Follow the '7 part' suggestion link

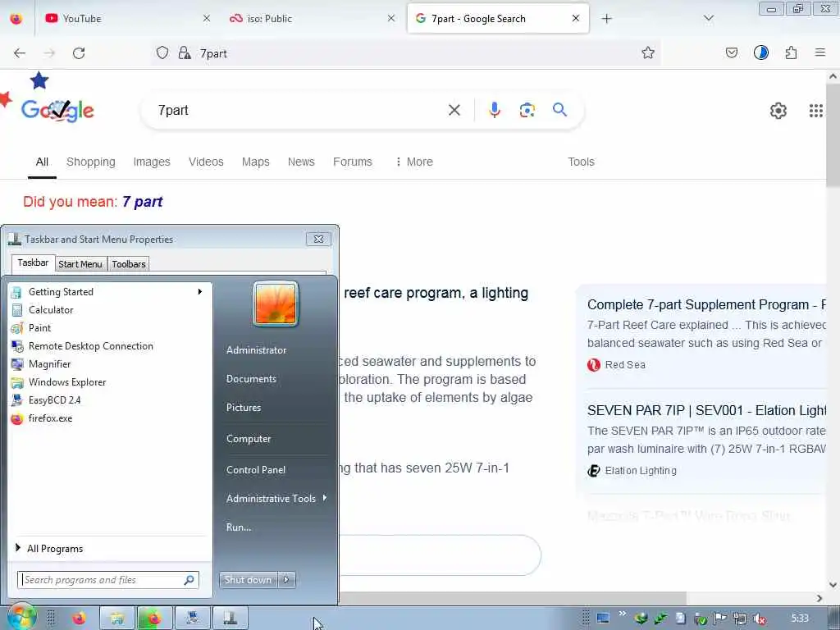pyautogui.click(x=142, y=202)
